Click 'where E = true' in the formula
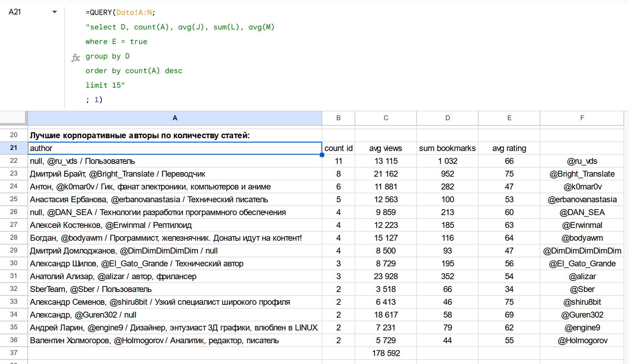629x364 pixels. pyautogui.click(x=116, y=42)
